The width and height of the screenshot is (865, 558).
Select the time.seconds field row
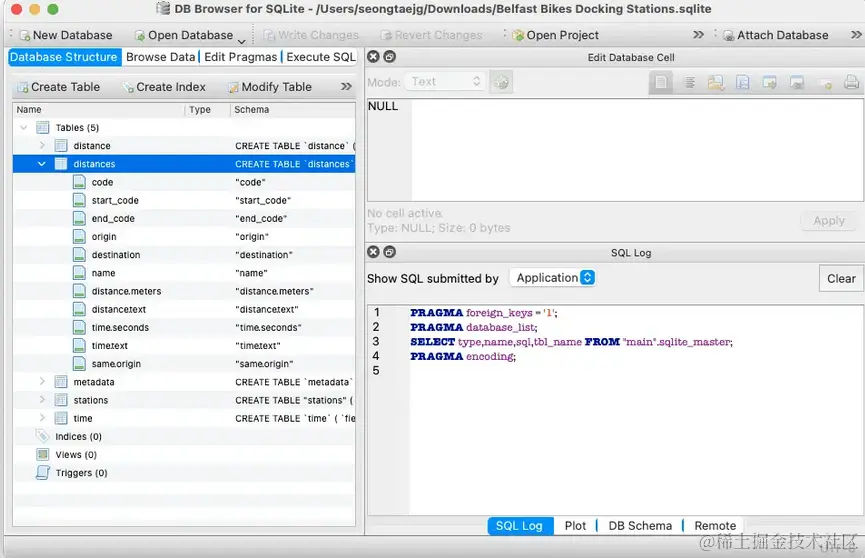click(184, 328)
